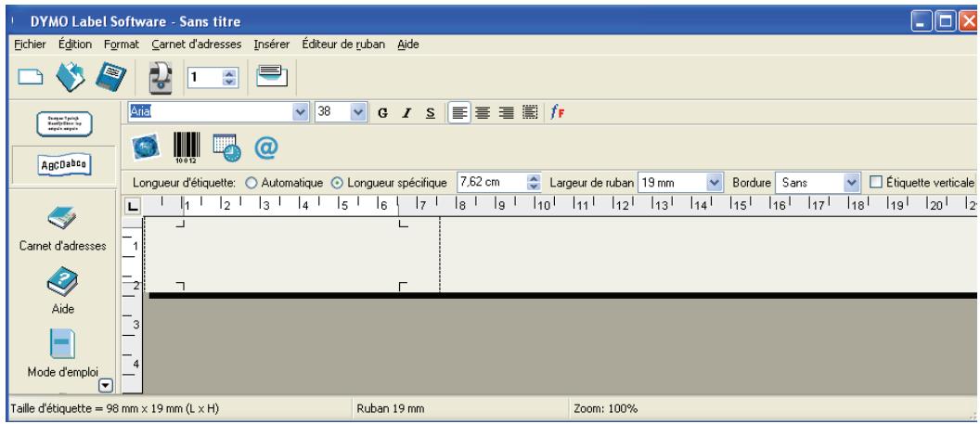The width and height of the screenshot is (980, 424).
Task: Adjust label length 7,62 cm stepper
Action: tap(534, 183)
